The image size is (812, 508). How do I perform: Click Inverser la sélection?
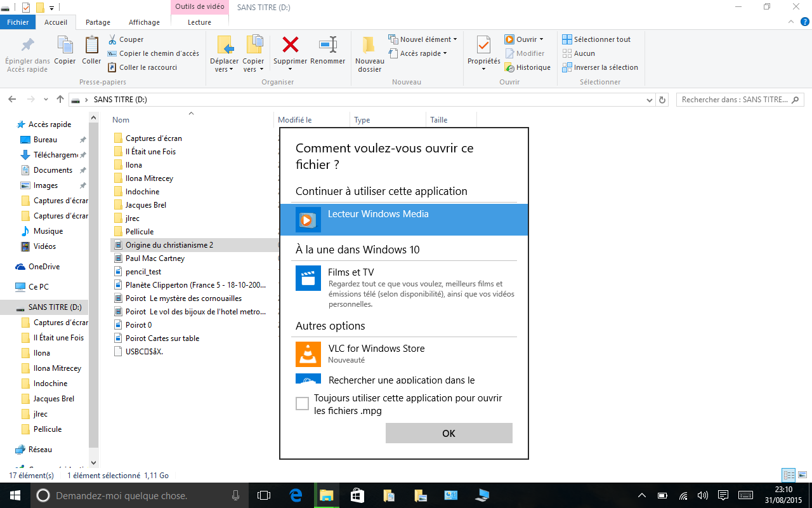click(x=600, y=67)
